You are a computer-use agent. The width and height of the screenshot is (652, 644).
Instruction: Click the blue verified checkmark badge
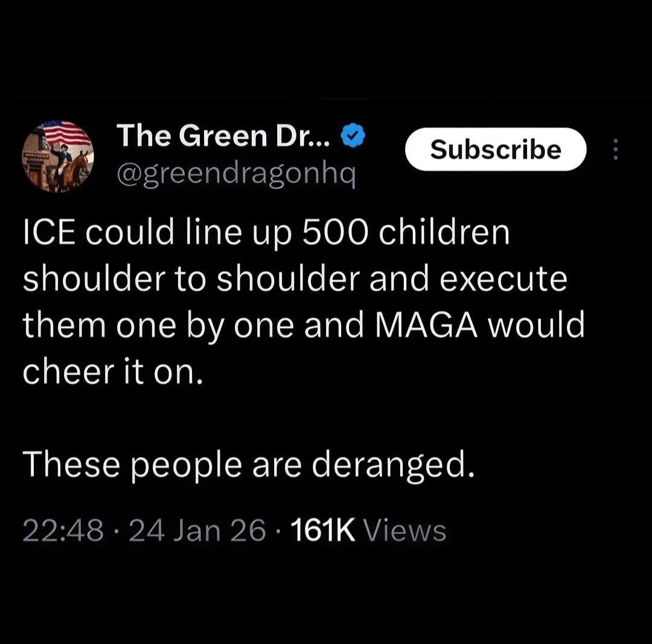pos(353,136)
